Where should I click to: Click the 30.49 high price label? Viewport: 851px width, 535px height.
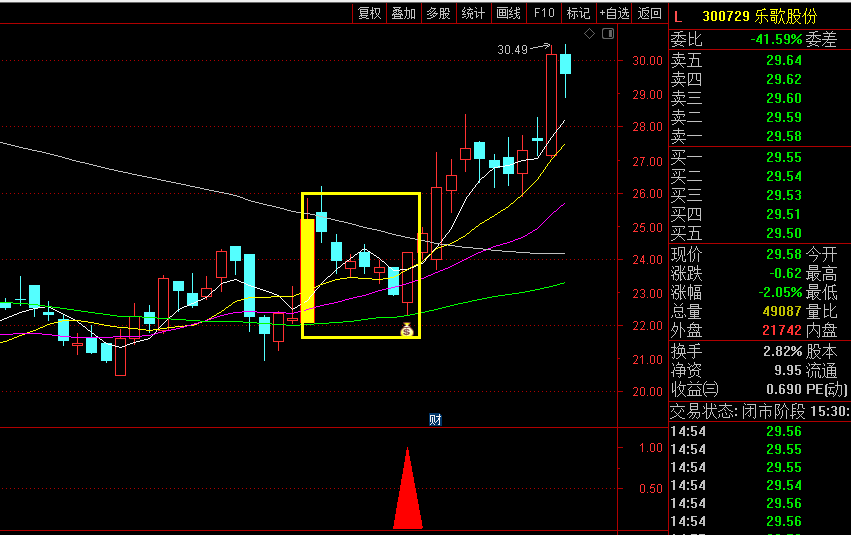512,50
